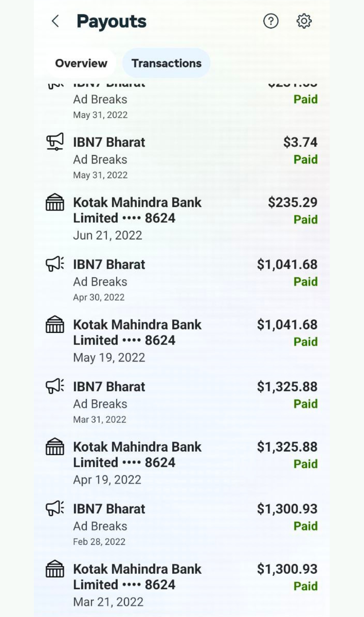Open payout settings gear icon
This screenshot has width=364, height=617.
pos(304,21)
